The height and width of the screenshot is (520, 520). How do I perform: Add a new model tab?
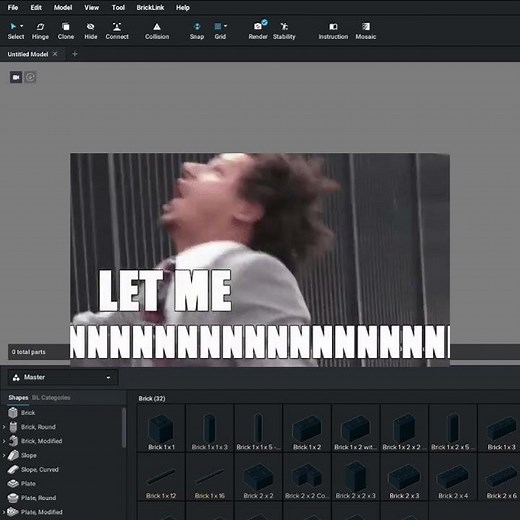75,54
